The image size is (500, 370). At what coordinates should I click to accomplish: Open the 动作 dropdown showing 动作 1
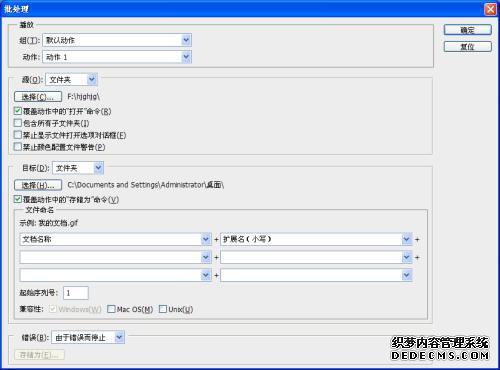117,57
